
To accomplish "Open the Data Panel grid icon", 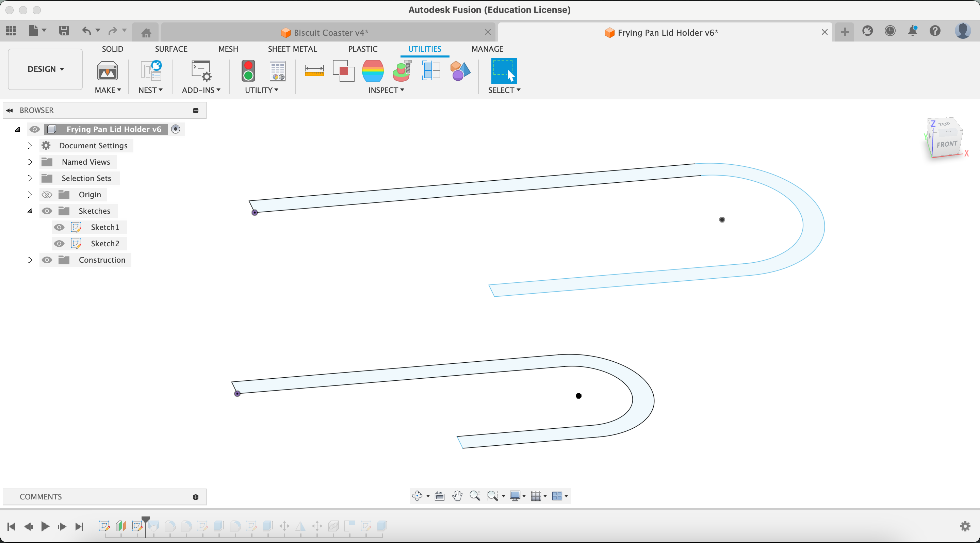I will pos(11,30).
